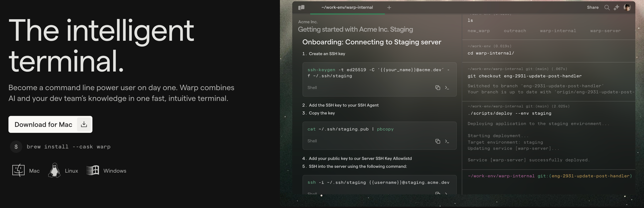Screen dimensions: 644x208
Task: Click step 'Add your public key to our Server'
Action: tap(360, 159)
